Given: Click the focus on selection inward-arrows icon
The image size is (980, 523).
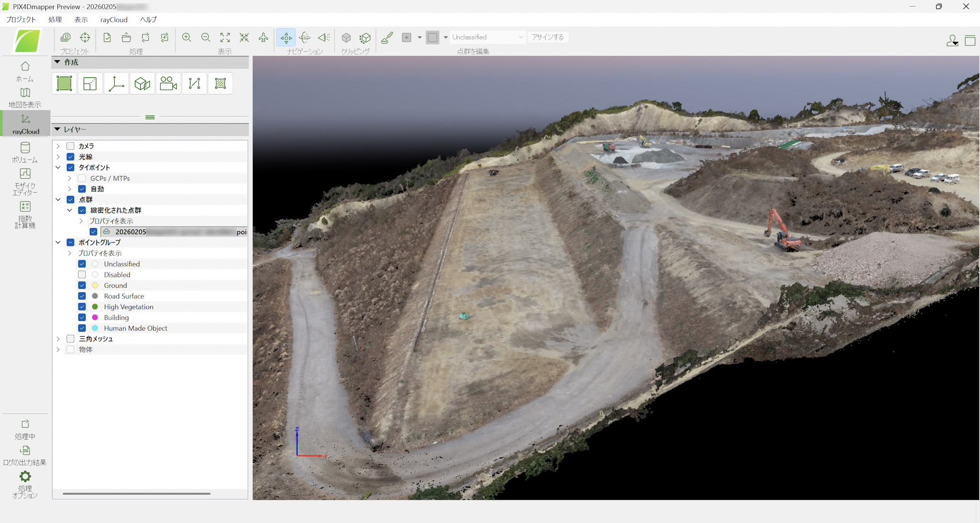Looking at the screenshot, I should tap(244, 37).
